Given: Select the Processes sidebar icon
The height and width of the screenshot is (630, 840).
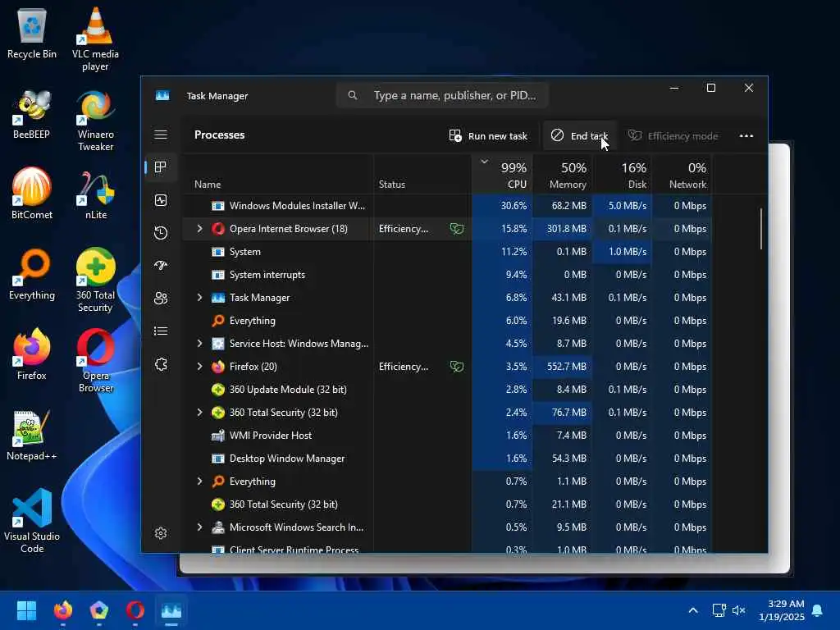Looking at the screenshot, I should 161,167.
